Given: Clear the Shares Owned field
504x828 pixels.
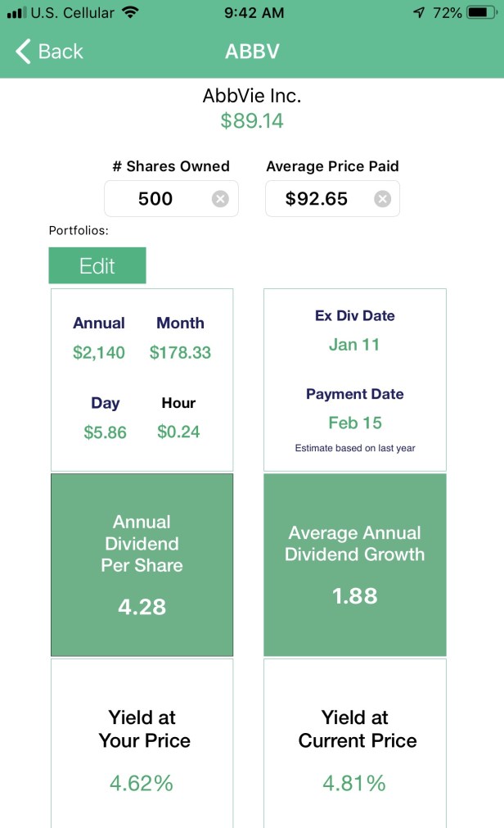Looking at the screenshot, I should (220, 199).
